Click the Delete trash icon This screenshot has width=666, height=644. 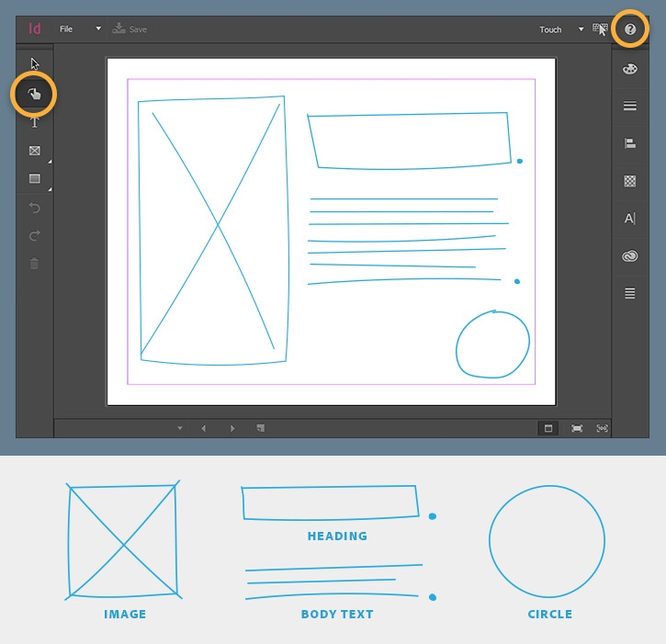pos(34,264)
